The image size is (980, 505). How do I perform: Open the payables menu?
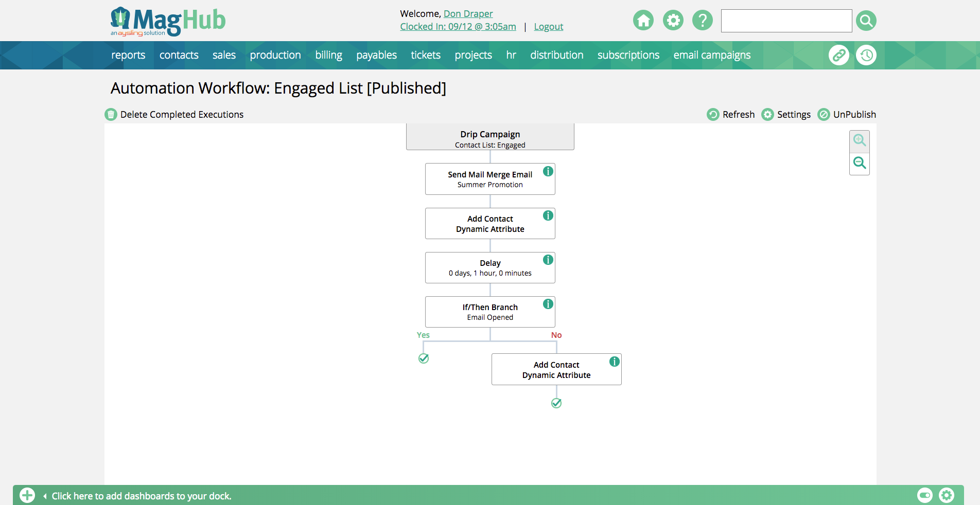pyautogui.click(x=376, y=55)
